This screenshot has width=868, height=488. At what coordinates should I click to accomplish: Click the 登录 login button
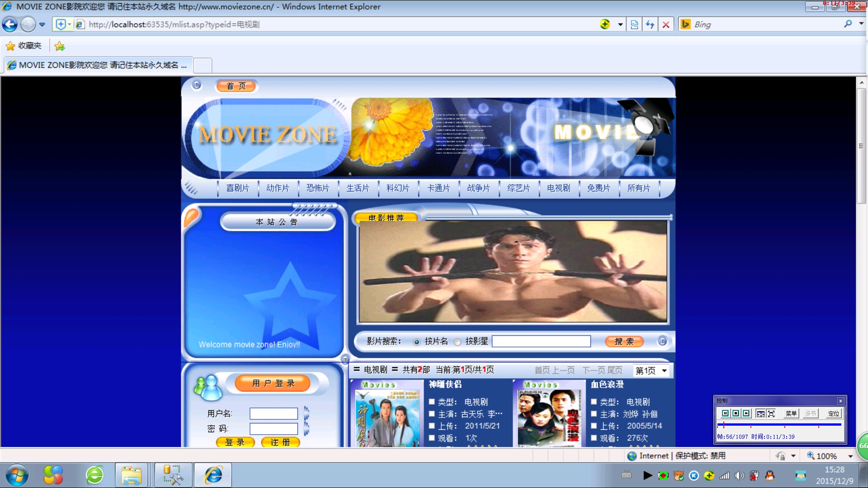pyautogui.click(x=235, y=442)
